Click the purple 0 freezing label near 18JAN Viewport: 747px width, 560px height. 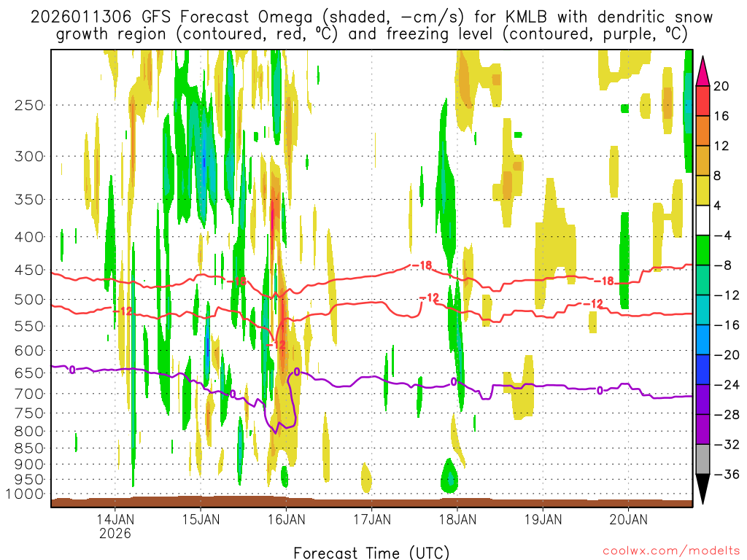(x=454, y=382)
